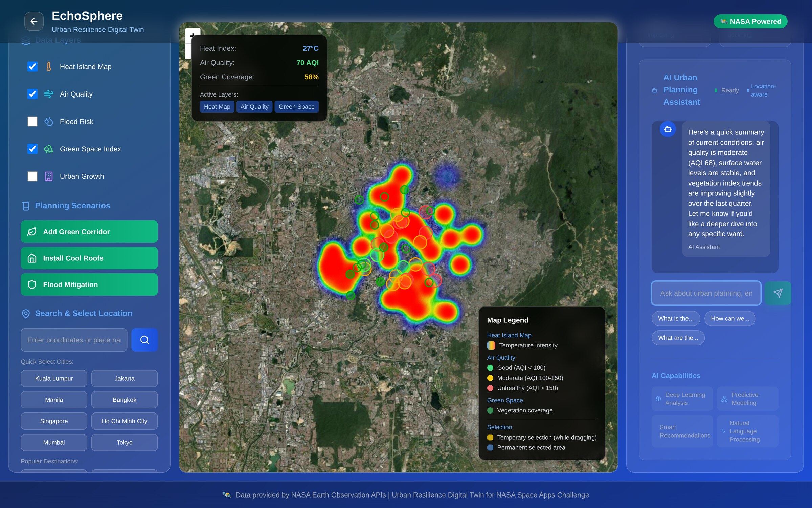
Task: Click the Heat Map active layer tag
Action: coord(217,107)
